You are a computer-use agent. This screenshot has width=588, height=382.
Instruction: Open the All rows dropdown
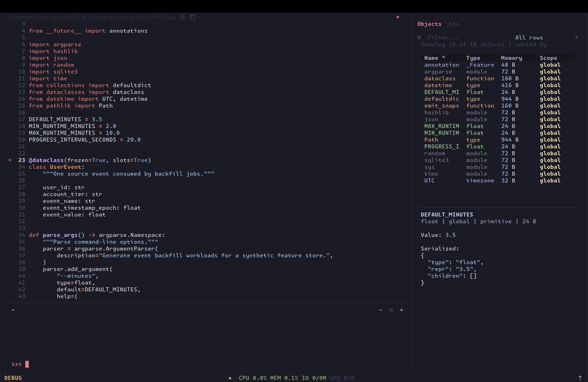(546, 38)
